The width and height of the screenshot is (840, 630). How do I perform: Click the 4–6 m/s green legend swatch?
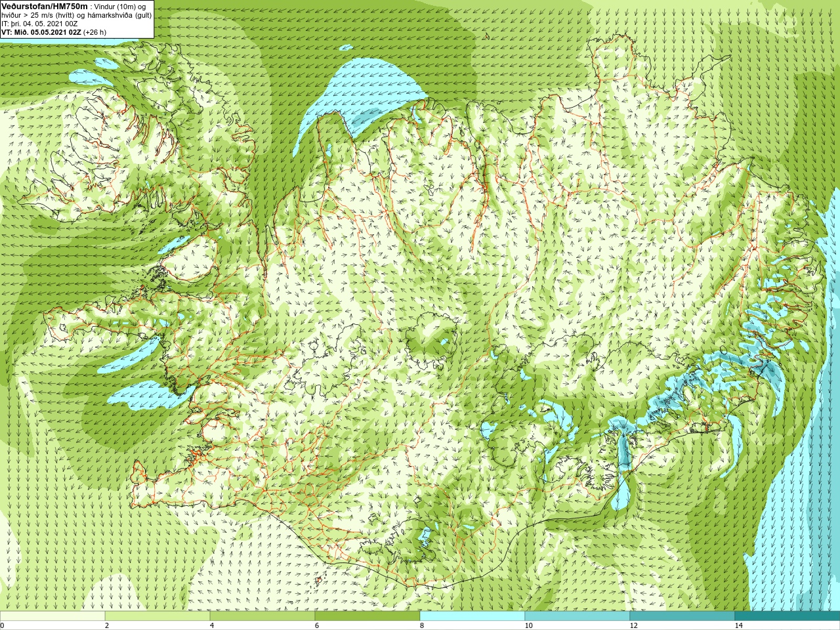[262, 616]
